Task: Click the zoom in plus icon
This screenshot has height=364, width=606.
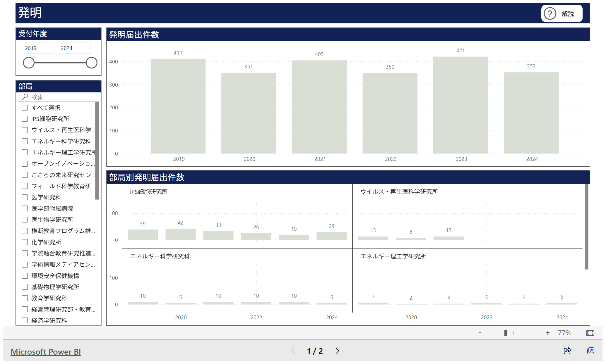Action: point(548,333)
